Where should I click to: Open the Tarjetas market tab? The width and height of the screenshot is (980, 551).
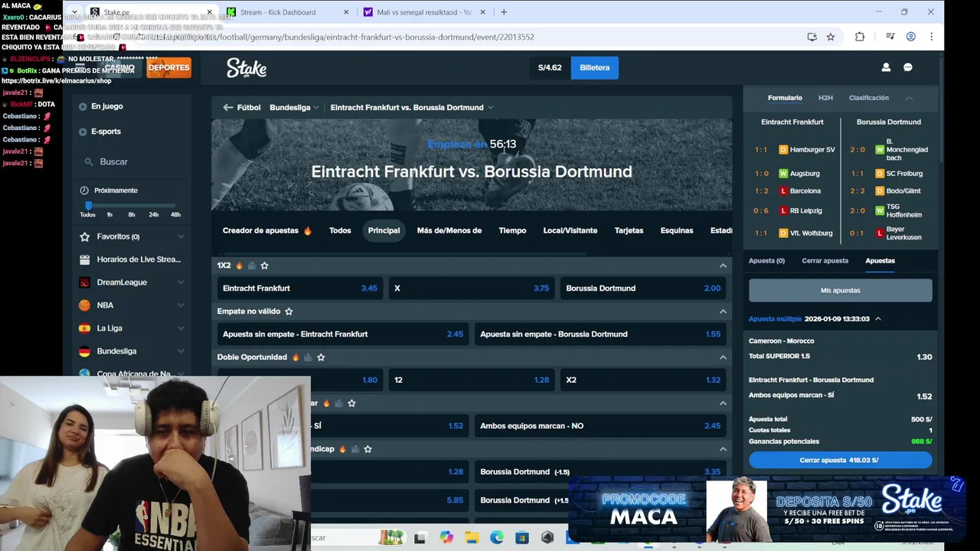point(629,230)
